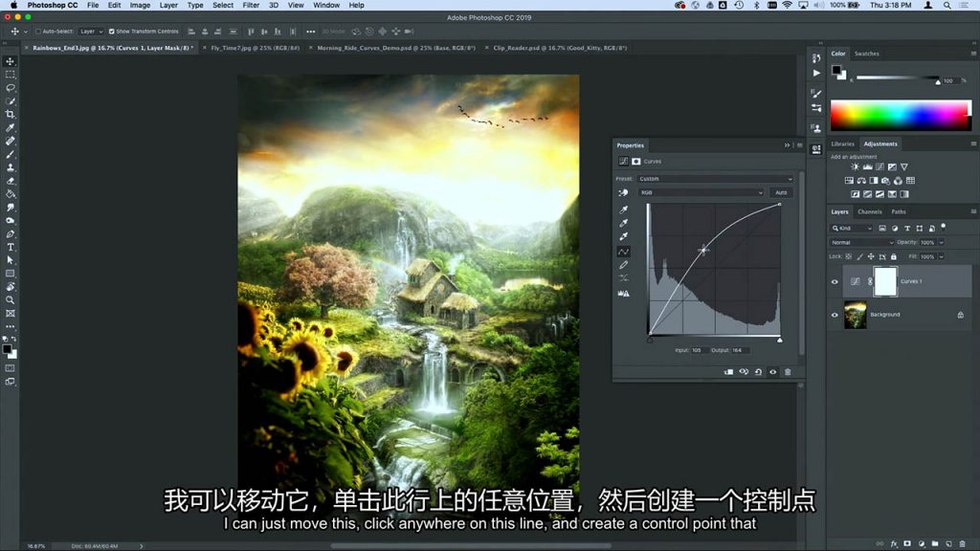Viewport: 980px width, 551px height.
Task: Uncheck Show Transform Controls
Action: pos(111,32)
